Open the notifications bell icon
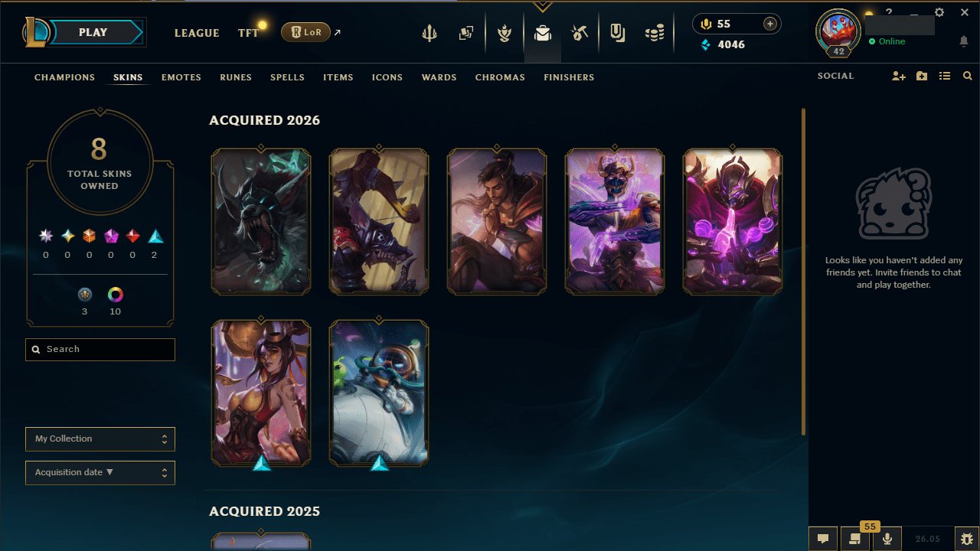 coord(964,41)
